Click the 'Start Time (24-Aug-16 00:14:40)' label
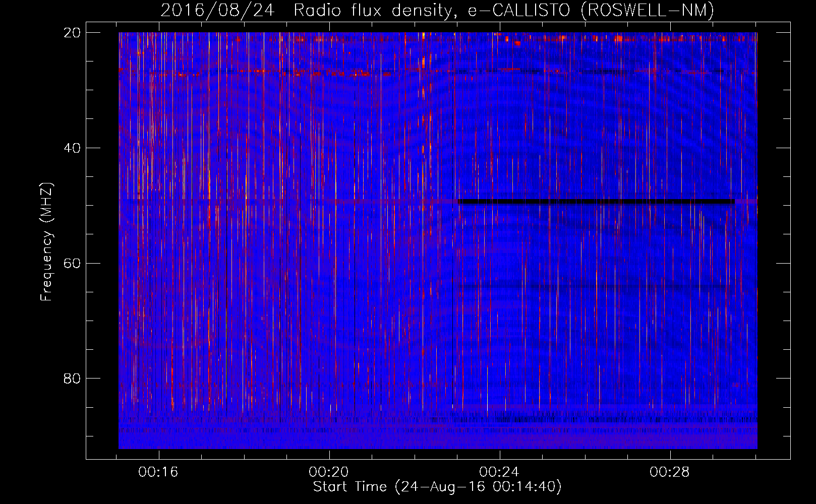 [437, 487]
